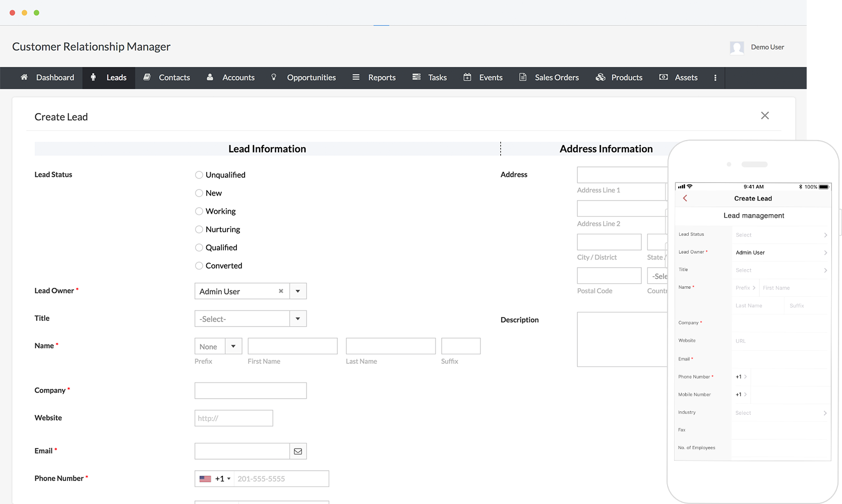Click the Address Line 1 field

click(623, 175)
